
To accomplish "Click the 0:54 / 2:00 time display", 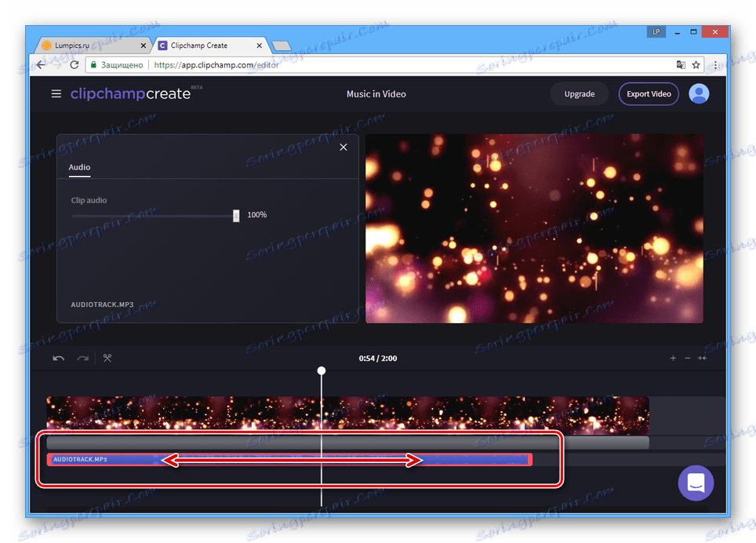I will (x=378, y=359).
